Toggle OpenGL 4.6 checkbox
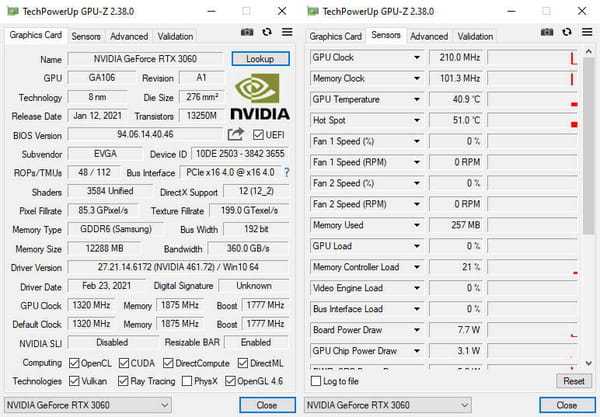Screen dimensions: 600x417 (x=230, y=381)
